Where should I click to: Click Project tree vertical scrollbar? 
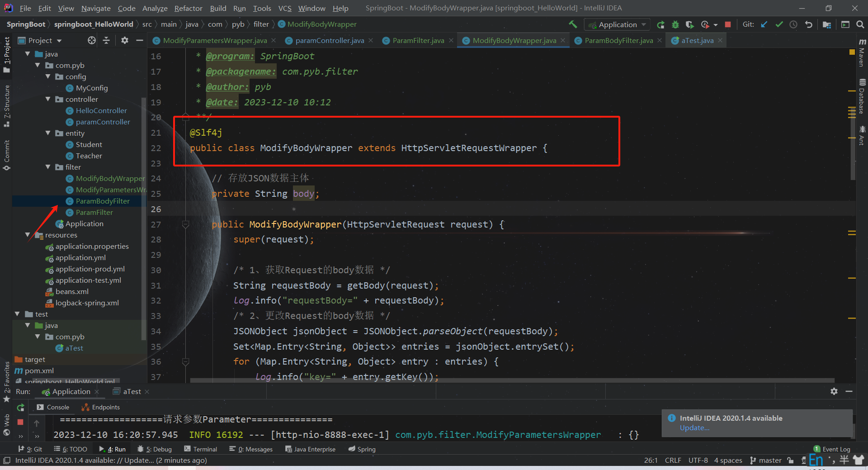coord(144,219)
